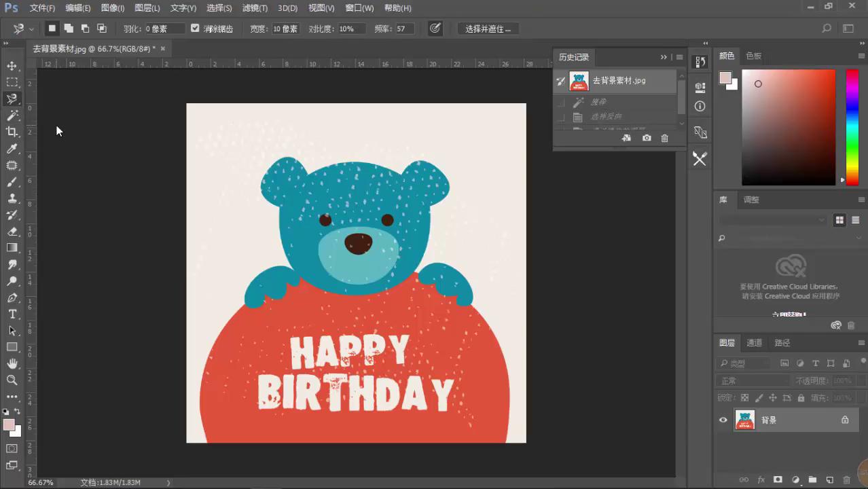Select the Crop tool
This screenshot has width=868, height=489.
pyautogui.click(x=12, y=132)
